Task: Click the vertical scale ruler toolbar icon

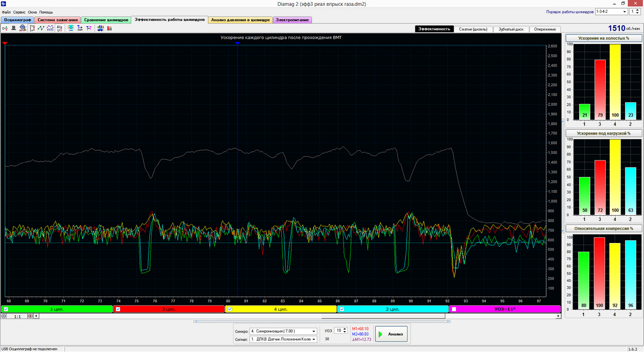Action: [33, 28]
